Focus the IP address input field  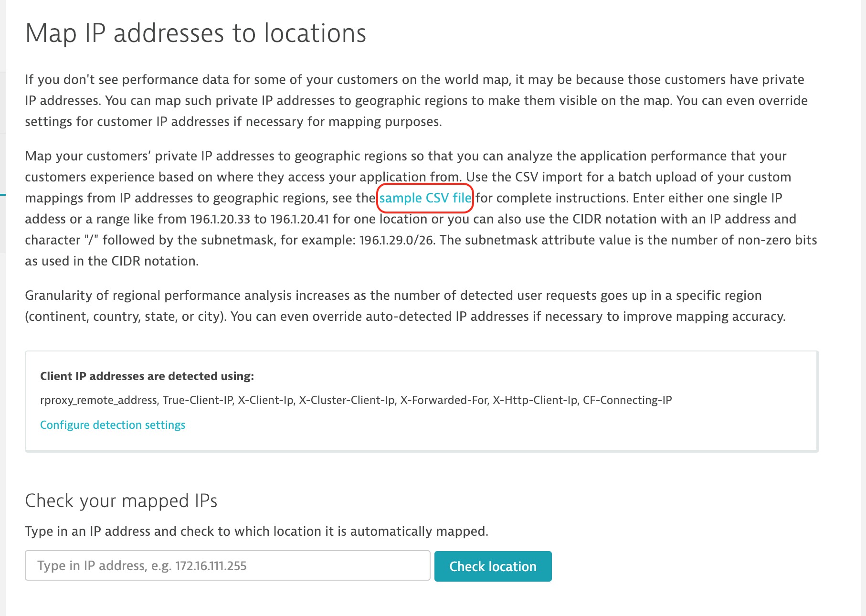[x=228, y=566]
